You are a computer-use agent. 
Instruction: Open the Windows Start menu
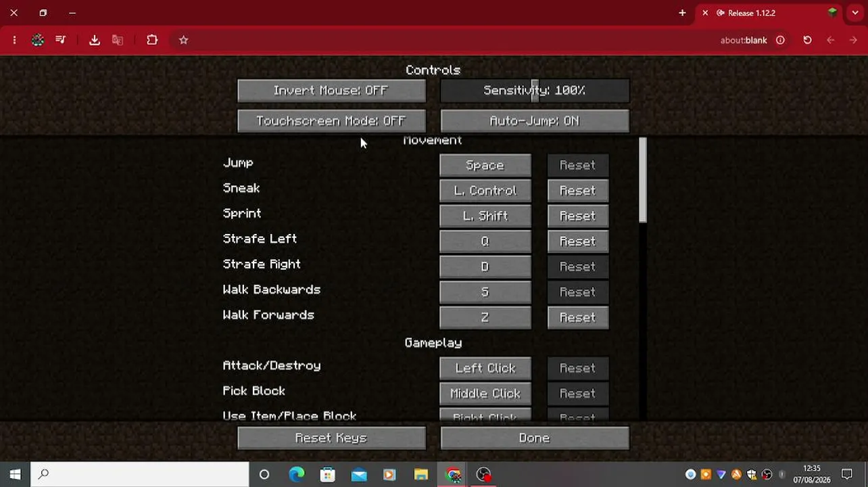15,474
